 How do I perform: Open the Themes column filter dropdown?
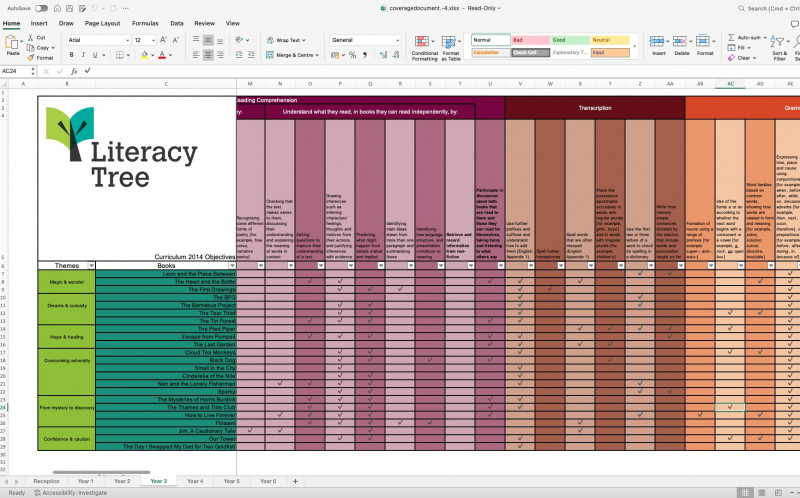tap(93, 266)
